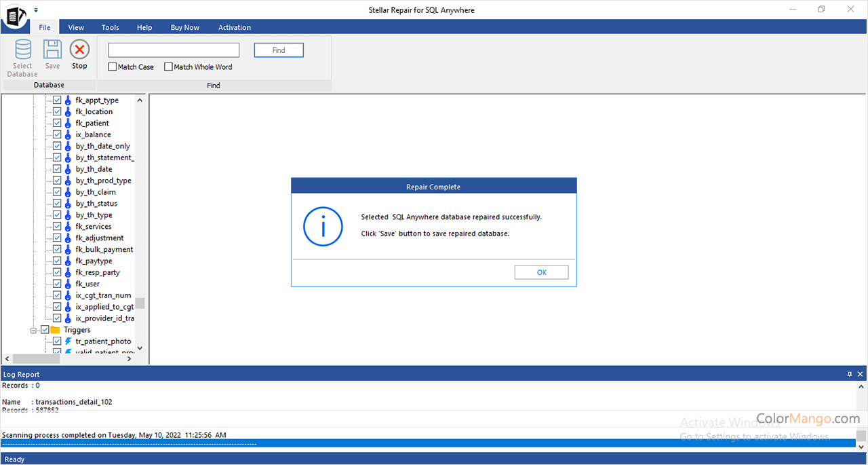The width and height of the screenshot is (868, 465).
Task: Click OK in the Repair Complete dialog
Action: tap(541, 272)
